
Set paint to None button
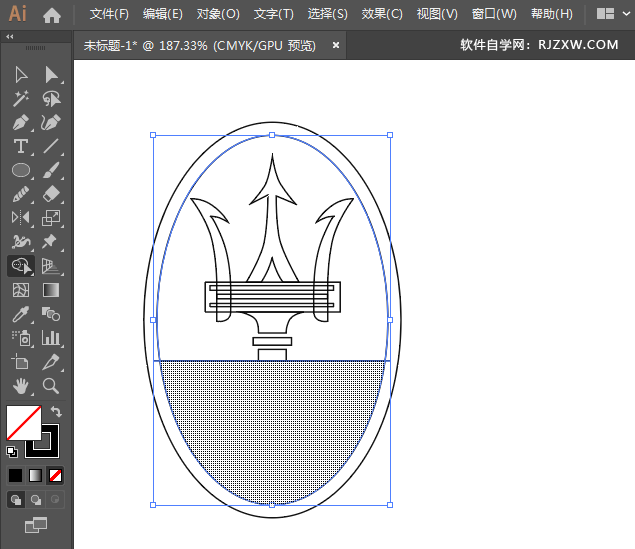click(55, 475)
